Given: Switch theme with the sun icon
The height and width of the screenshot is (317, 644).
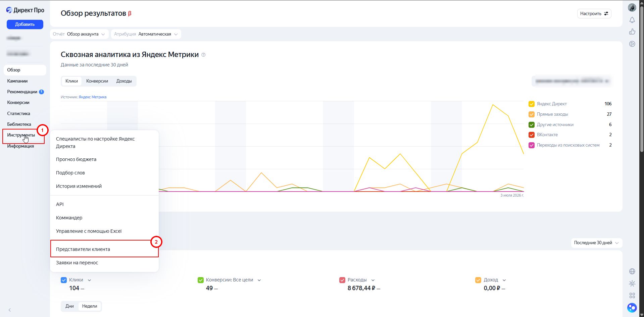Looking at the screenshot, I should coord(632,283).
